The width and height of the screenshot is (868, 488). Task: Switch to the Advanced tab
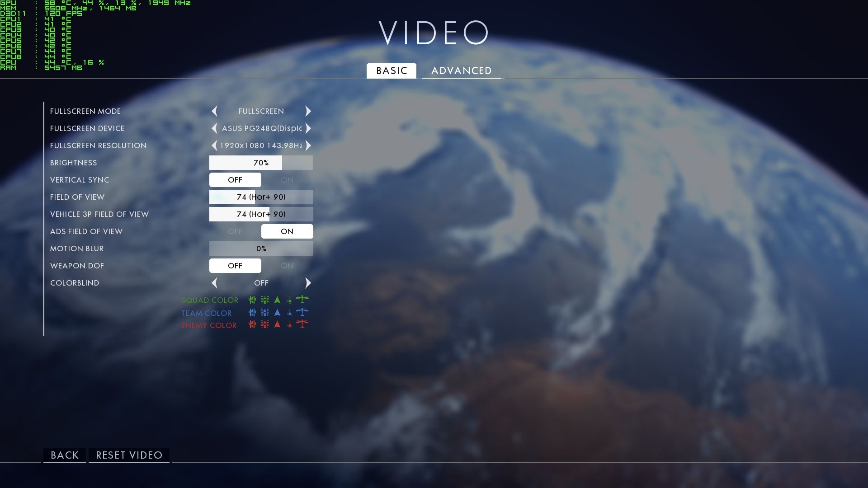[x=461, y=70]
